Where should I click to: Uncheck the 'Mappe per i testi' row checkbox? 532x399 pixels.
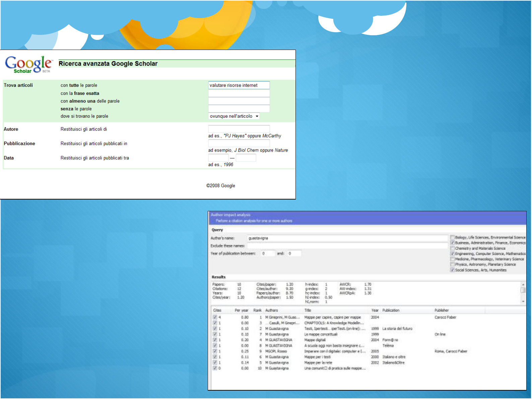pos(215,357)
